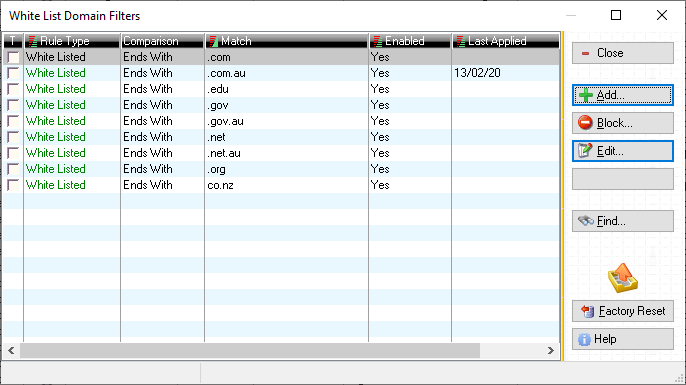The width and height of the screenshot is (686, 385).
Task: Click the T column header
Action: click(x=13, y=41)
